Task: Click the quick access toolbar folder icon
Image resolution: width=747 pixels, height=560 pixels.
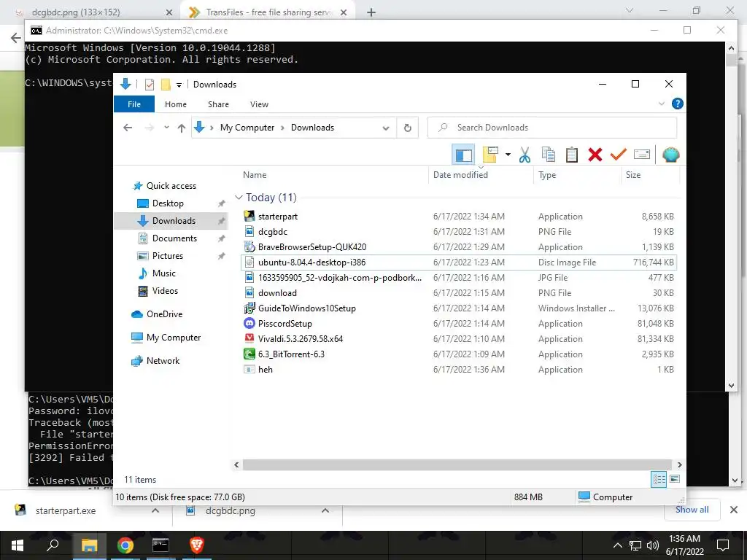Action: tap(166, 85)
